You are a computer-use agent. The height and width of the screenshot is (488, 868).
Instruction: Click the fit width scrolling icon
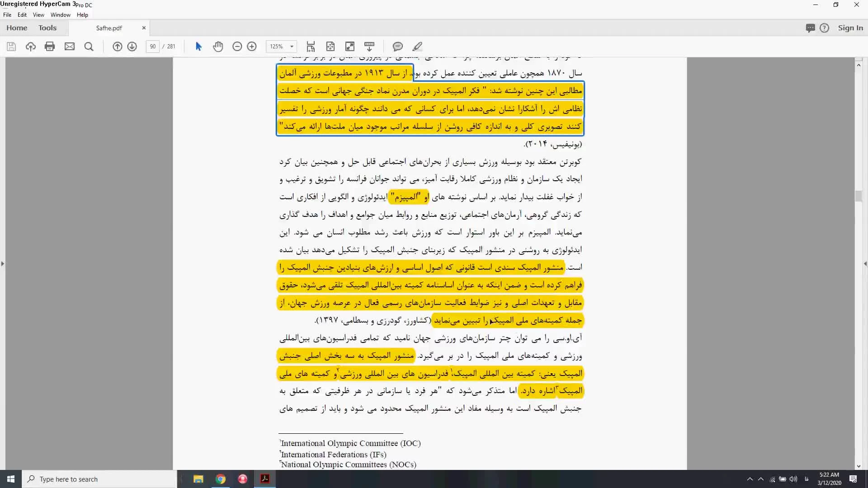(x=311, y=47)
